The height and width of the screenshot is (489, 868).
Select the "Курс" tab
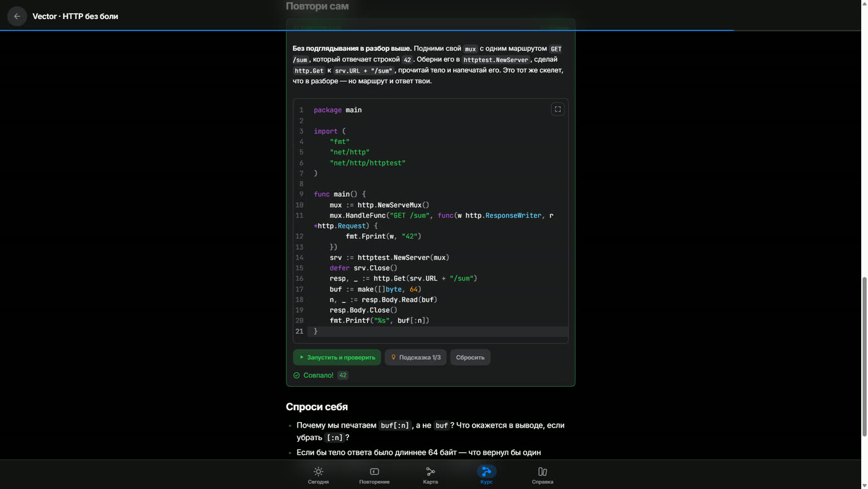tap(486, 475)
